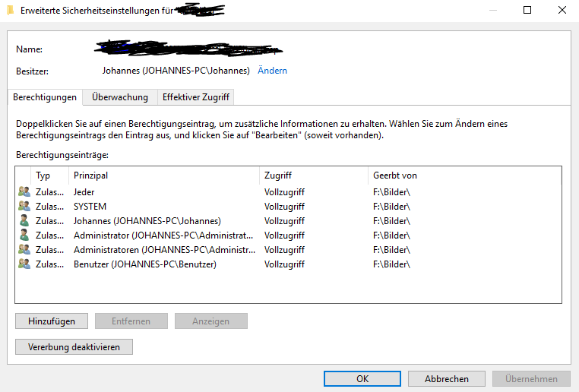Click Vollzugriff in the SYSTEM row
The width and height of the screenshot is (579, 392).
(x=284, y=207)
